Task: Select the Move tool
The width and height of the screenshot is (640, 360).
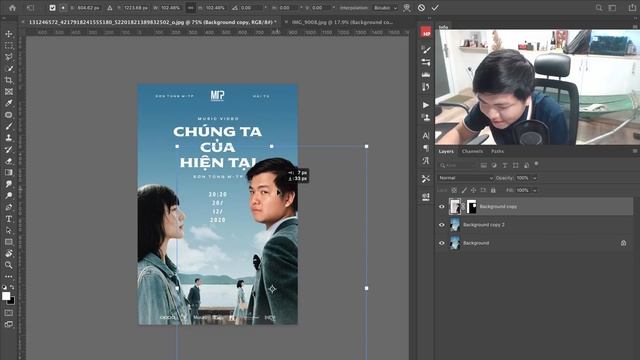Action: point(9,34)
